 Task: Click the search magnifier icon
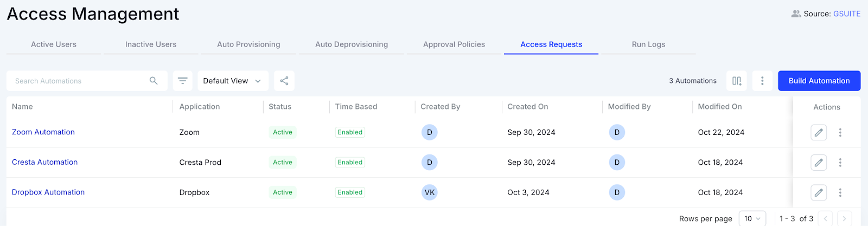[154, 81]
